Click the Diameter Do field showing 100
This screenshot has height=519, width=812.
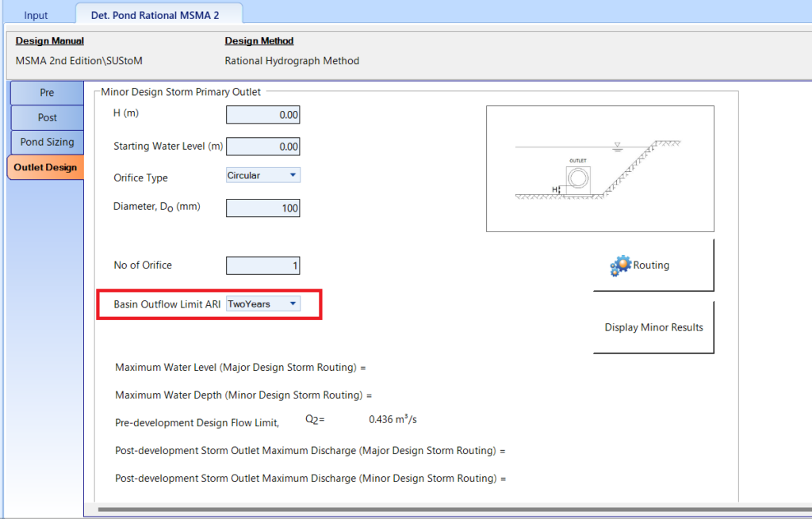[262, 208]
